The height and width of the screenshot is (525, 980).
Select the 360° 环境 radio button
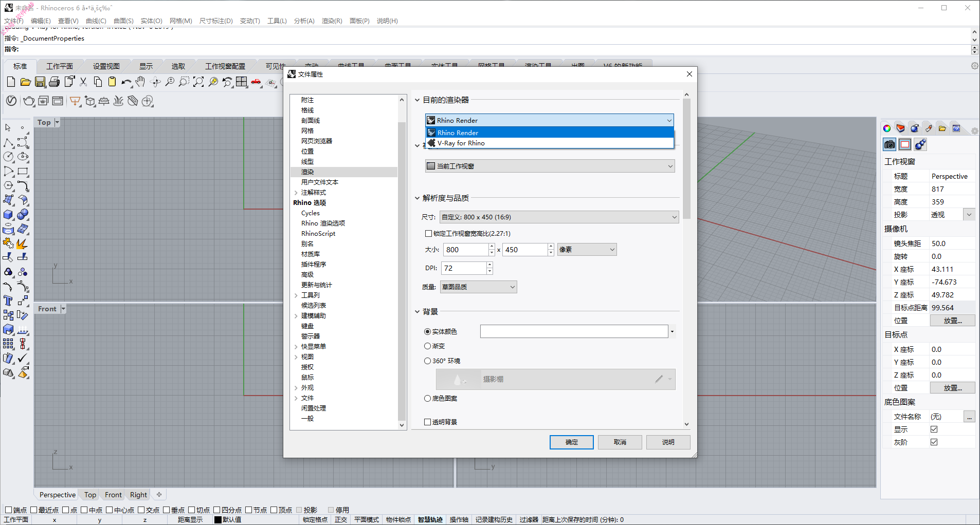[x=427, y=361]
